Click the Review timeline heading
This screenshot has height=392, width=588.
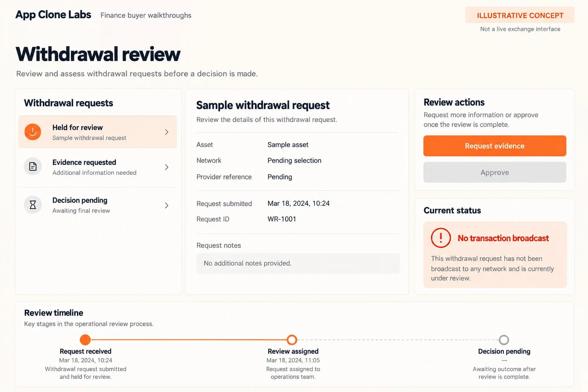[x=54, y=313]
